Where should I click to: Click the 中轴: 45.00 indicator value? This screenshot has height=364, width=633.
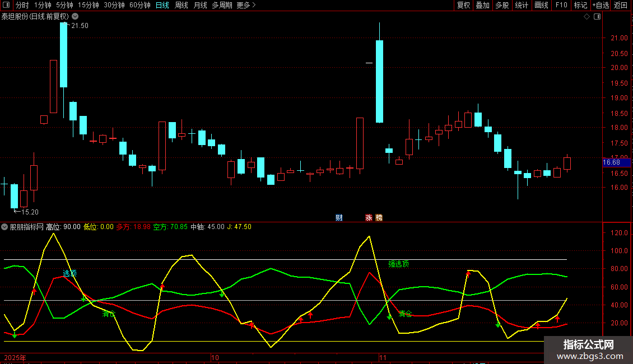pyautogui.click(x=207, y=227)
